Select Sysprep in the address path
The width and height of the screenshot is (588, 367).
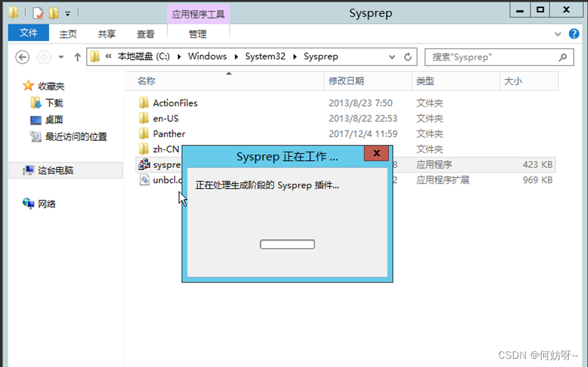[321, 56]
